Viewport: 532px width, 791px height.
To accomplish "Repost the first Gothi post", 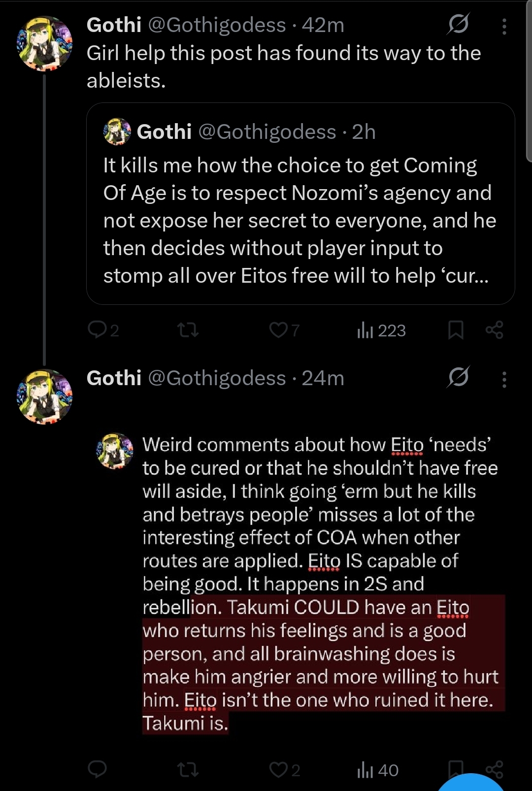I will click(x=188, y=330).
